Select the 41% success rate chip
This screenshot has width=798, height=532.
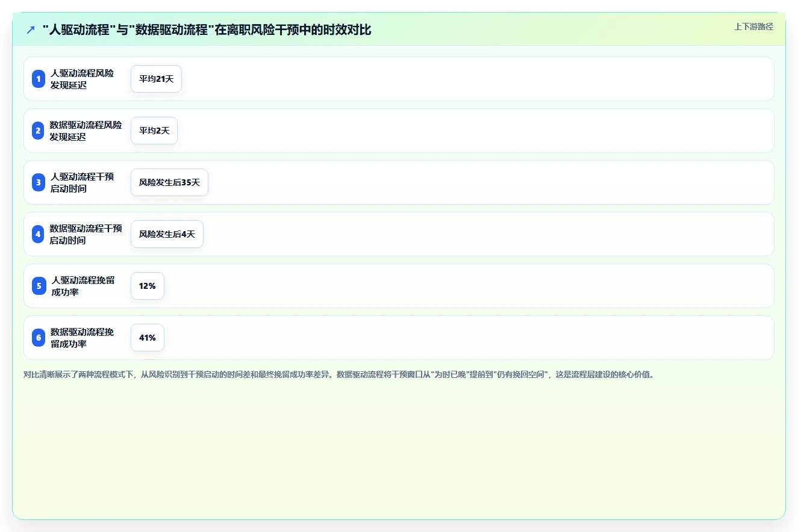148,338
